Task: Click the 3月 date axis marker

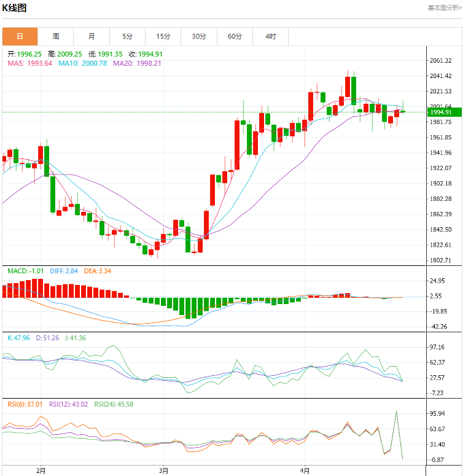Action: [163, 471]
